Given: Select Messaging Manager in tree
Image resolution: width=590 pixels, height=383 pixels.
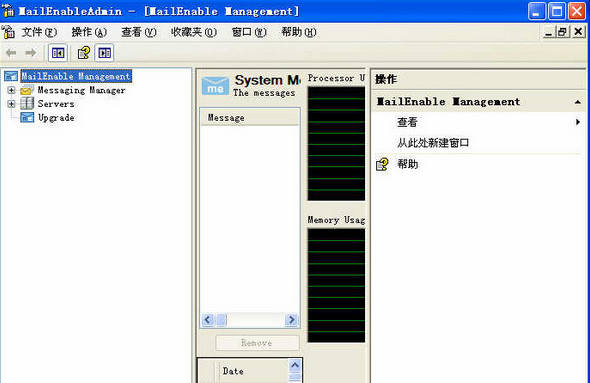Looking at the screenshot, I should point(81,90).
